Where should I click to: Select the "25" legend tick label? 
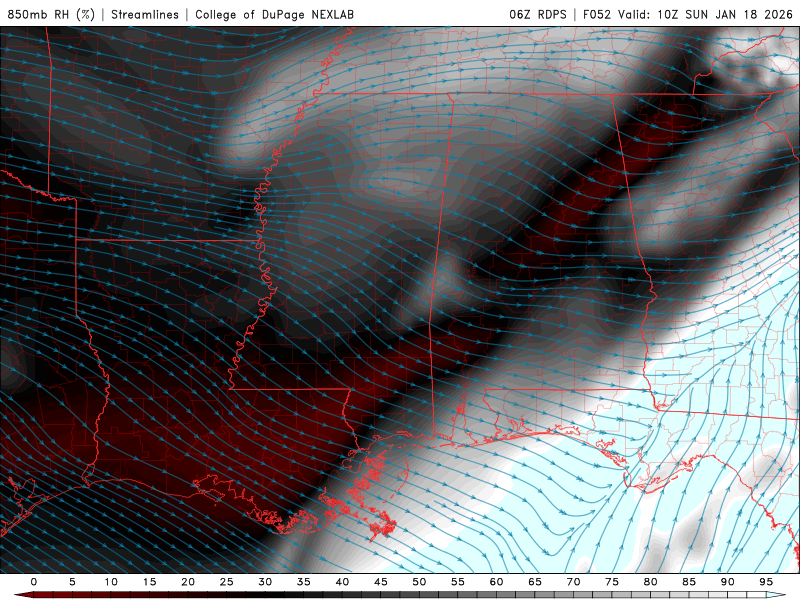[227, 582]
